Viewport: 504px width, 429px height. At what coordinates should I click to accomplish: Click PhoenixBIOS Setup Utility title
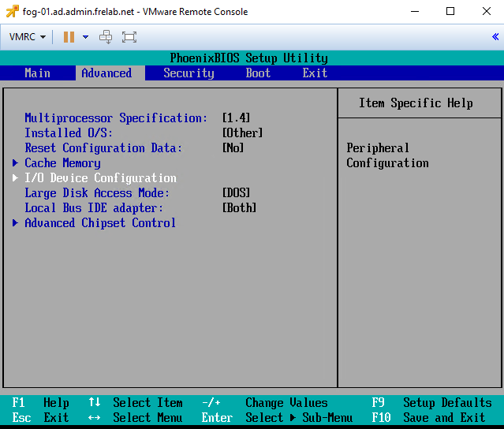click(248, 58)
